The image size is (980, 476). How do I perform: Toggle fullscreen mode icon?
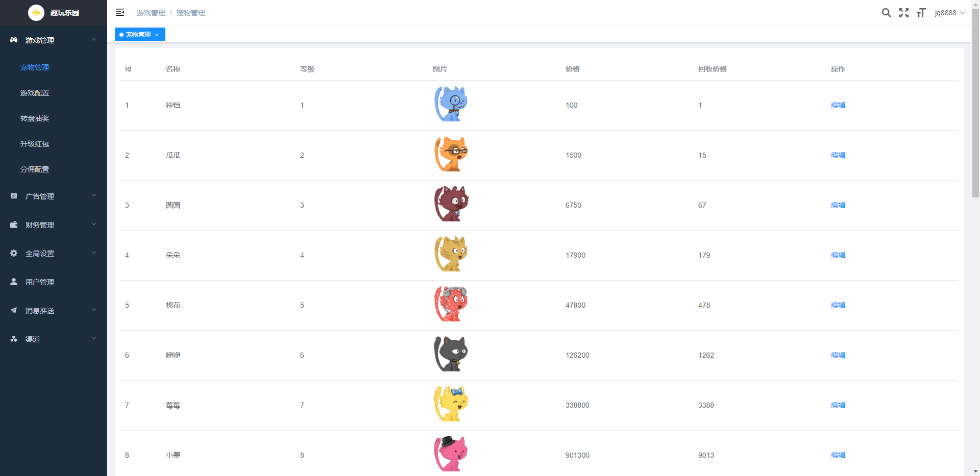[904, 13]
